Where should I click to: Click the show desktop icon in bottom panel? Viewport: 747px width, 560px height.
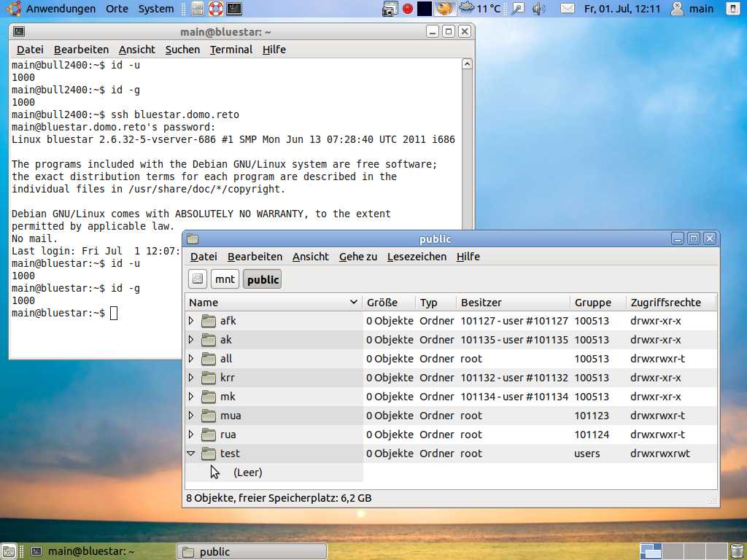click(x=9, y=551)
